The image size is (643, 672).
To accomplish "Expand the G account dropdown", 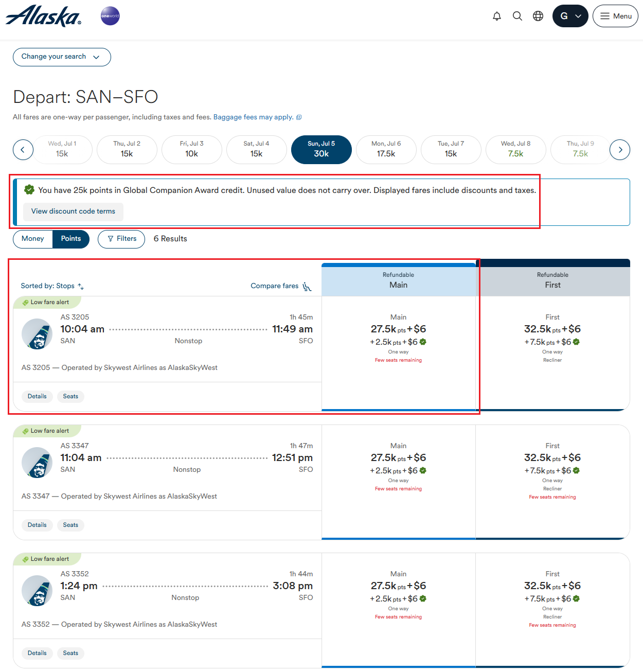I will pyautogui.click(x=570, y=16).
